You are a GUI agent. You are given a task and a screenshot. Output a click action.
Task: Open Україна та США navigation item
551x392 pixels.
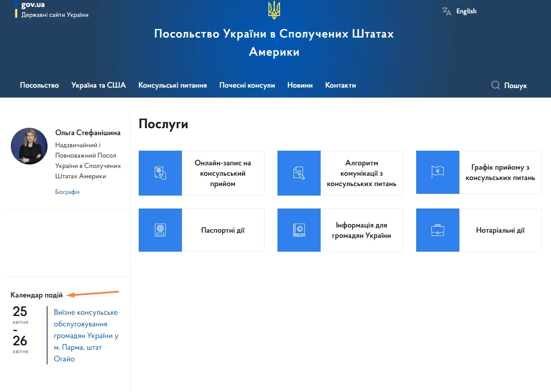99,85
